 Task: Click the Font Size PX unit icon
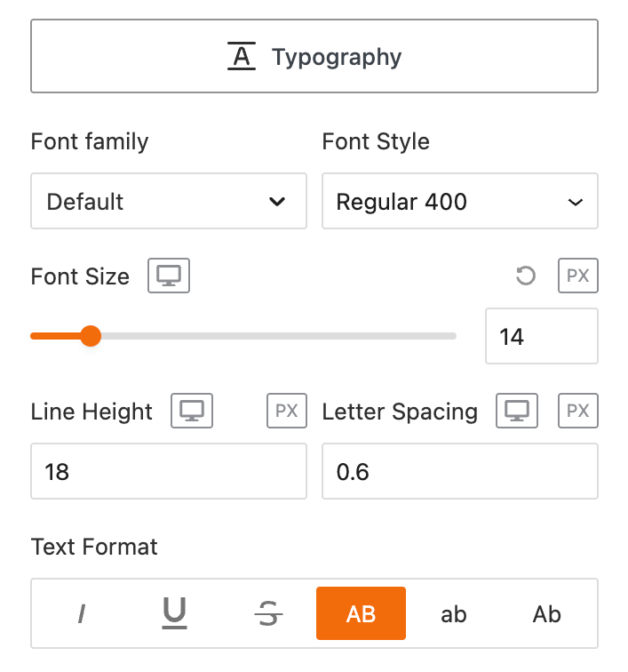577,276
